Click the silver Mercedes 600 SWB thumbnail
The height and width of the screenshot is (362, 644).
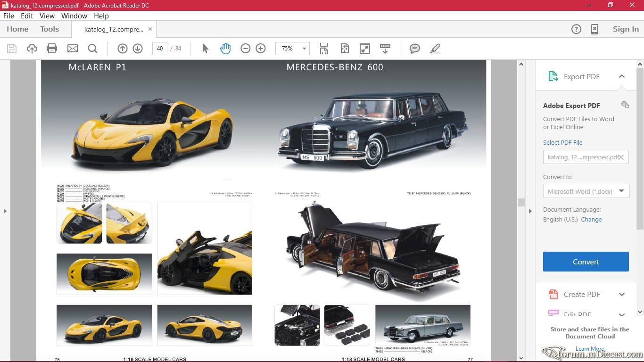click(423, 325)
